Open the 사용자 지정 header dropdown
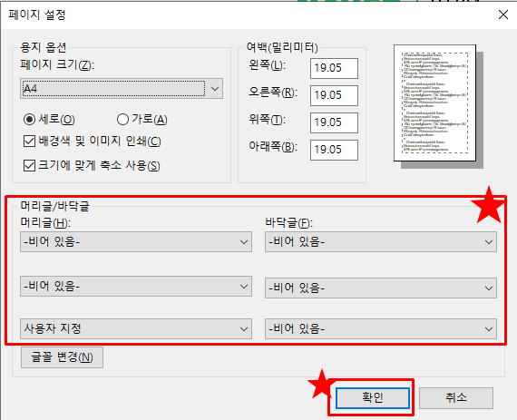The image size is (517, 420). point(136,328)
